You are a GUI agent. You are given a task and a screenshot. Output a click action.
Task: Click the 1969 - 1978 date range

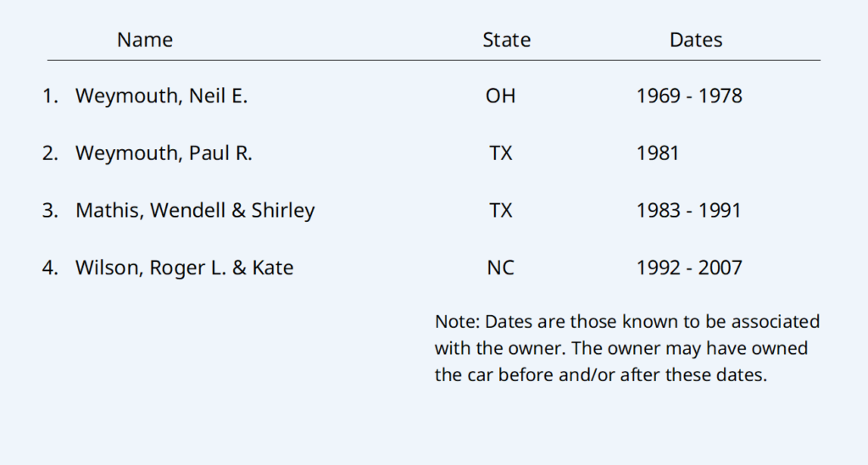click(689, 96)
